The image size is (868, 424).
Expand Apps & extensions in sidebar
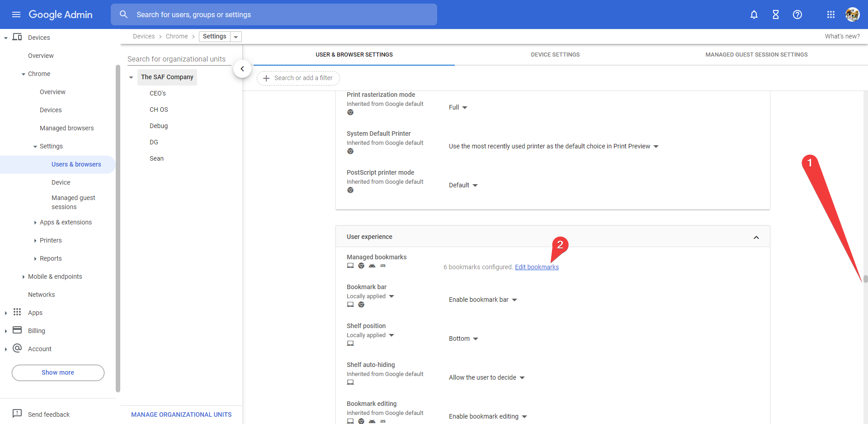35,222
